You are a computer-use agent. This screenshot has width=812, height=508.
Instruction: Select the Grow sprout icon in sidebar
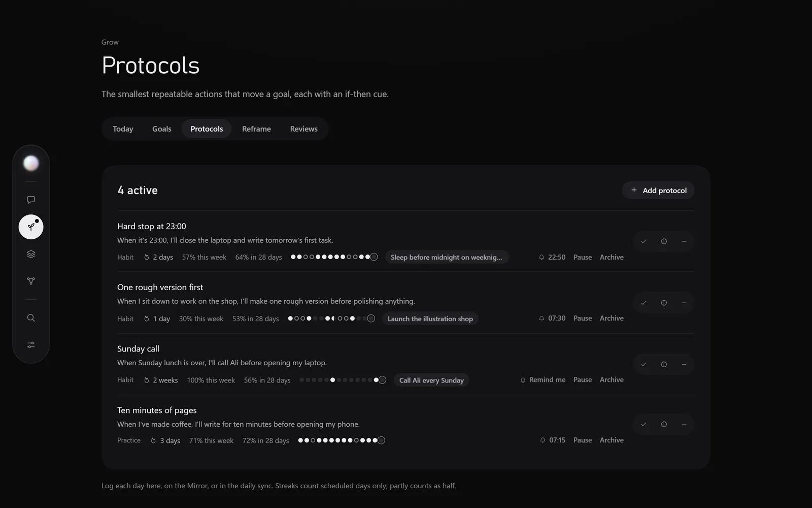tap(31, 227)
